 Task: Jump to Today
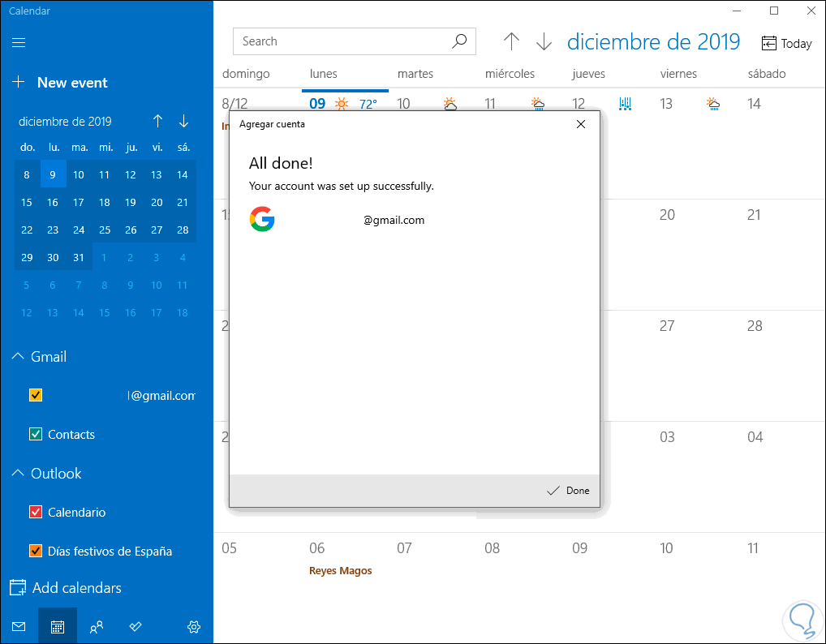pyautogui.click(x=786, y=43)
